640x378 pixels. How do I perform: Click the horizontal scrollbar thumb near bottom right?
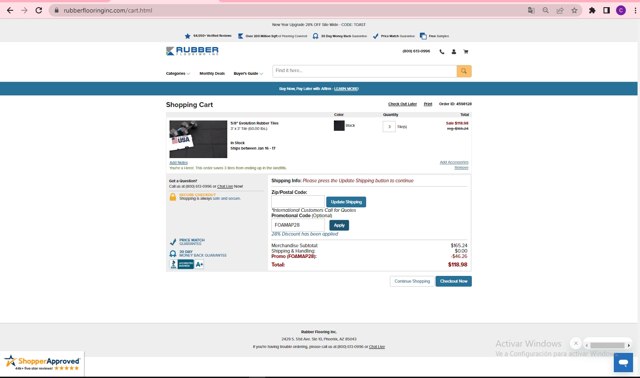607,345
